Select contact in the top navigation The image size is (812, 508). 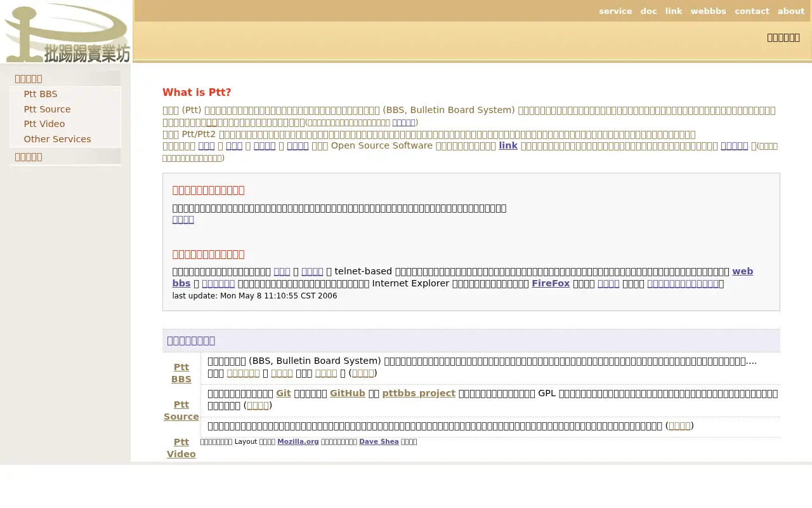point(752,11)
